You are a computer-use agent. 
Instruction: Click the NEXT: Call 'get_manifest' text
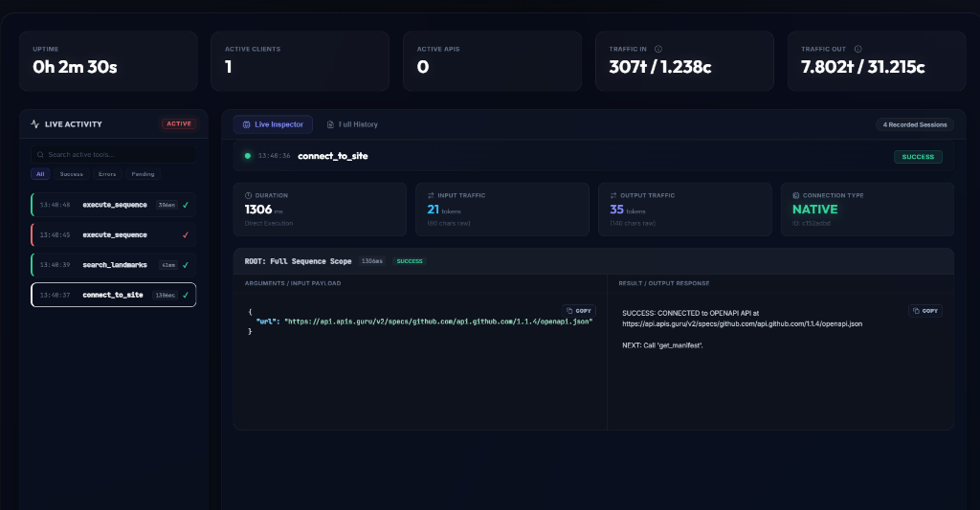click(x=662, y=345)
